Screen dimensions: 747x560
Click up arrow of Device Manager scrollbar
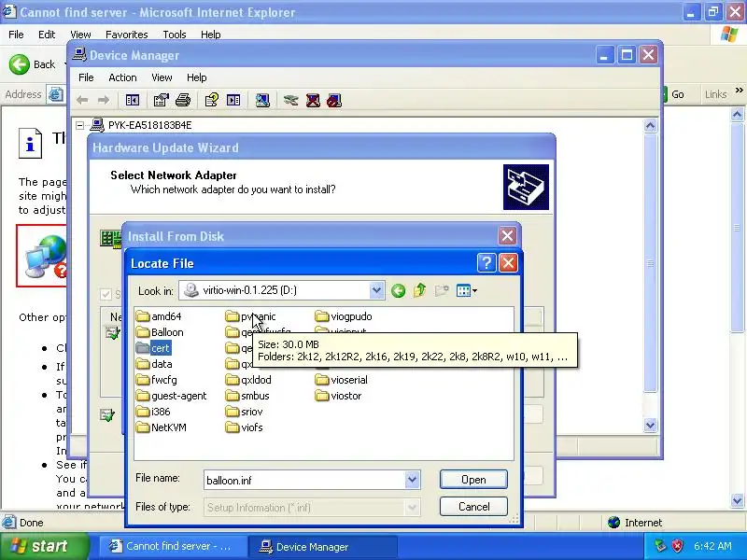pos(650,126)
